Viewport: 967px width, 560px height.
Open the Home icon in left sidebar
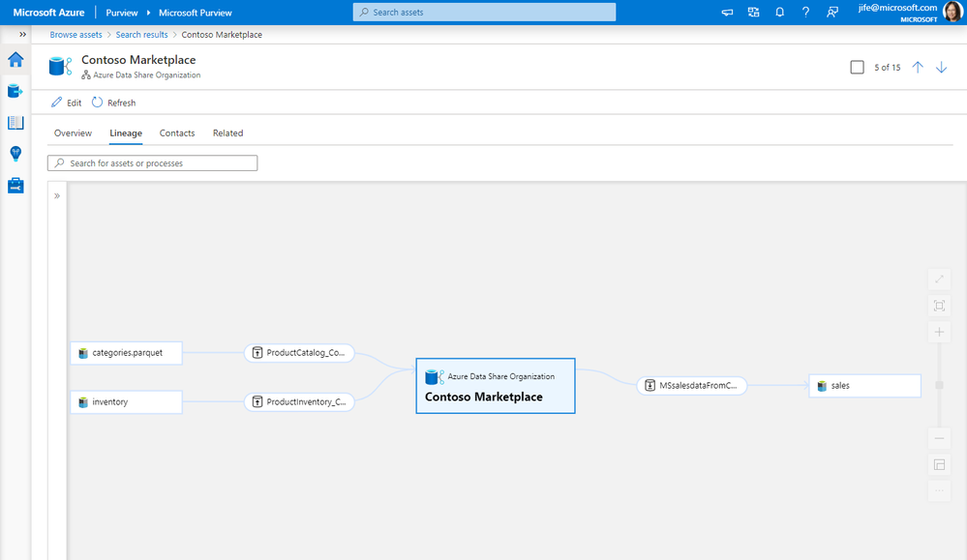click(x=15, y=60)
